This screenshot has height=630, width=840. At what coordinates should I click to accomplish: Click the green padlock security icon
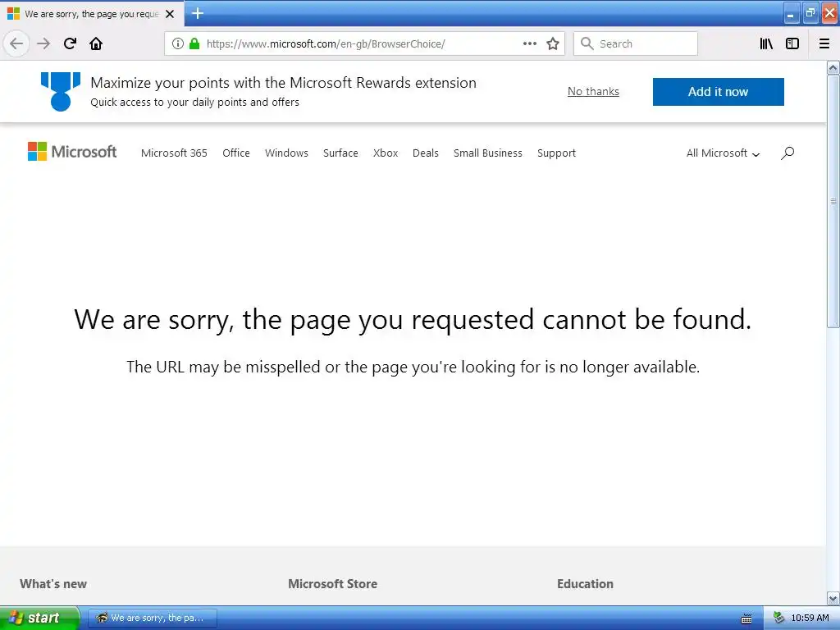tap(194, 43)
